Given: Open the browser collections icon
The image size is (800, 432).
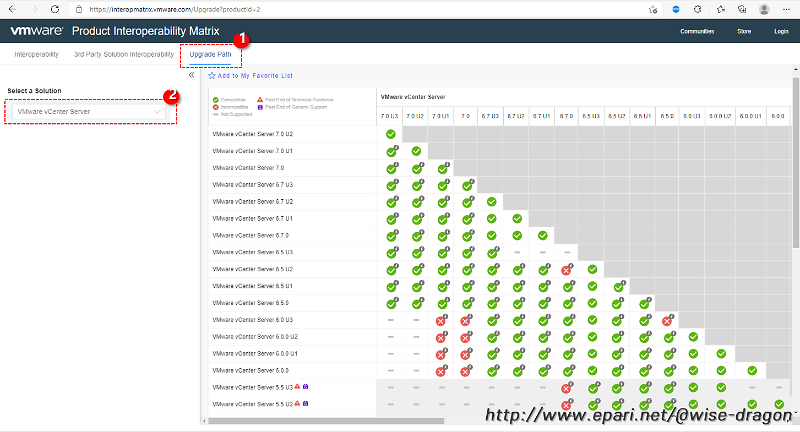Looking at the screenshot, I should (x=742, y=9).
